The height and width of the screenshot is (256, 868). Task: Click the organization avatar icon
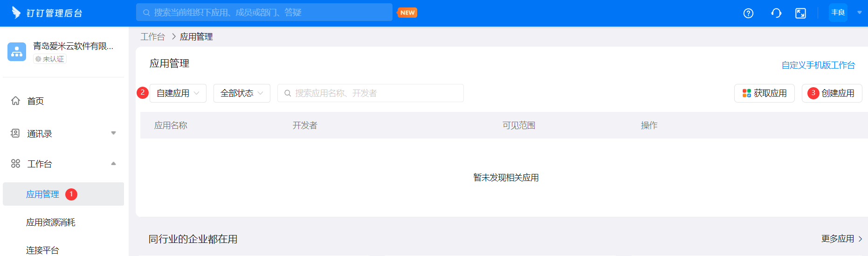[17, 52]
